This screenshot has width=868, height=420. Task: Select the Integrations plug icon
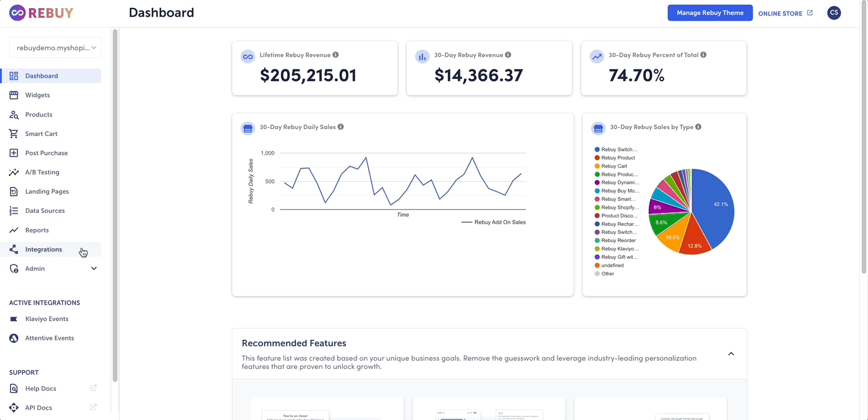tap(14, 249)
